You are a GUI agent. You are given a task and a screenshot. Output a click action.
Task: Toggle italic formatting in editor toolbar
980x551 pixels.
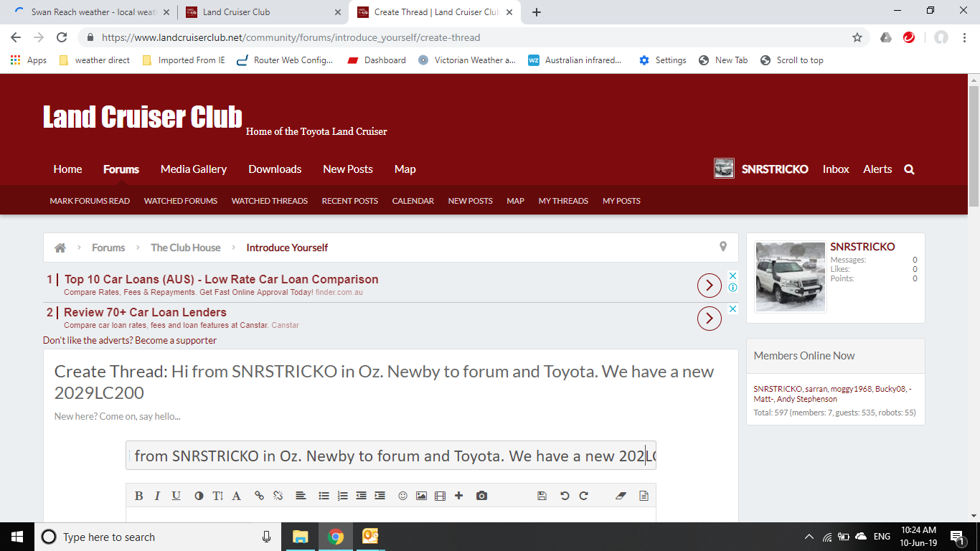[157, 496]
